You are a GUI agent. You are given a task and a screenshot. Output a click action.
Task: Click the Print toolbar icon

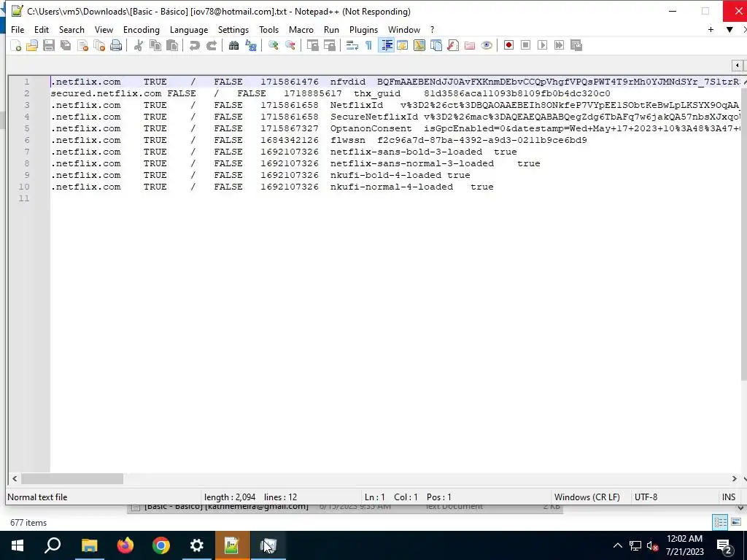[x=116, y=45]
